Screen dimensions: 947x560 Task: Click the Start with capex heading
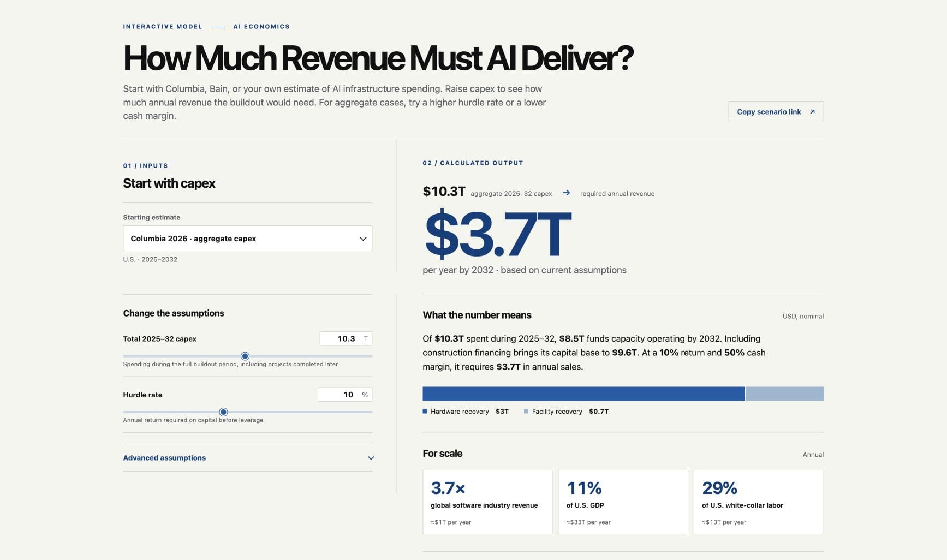169,183
